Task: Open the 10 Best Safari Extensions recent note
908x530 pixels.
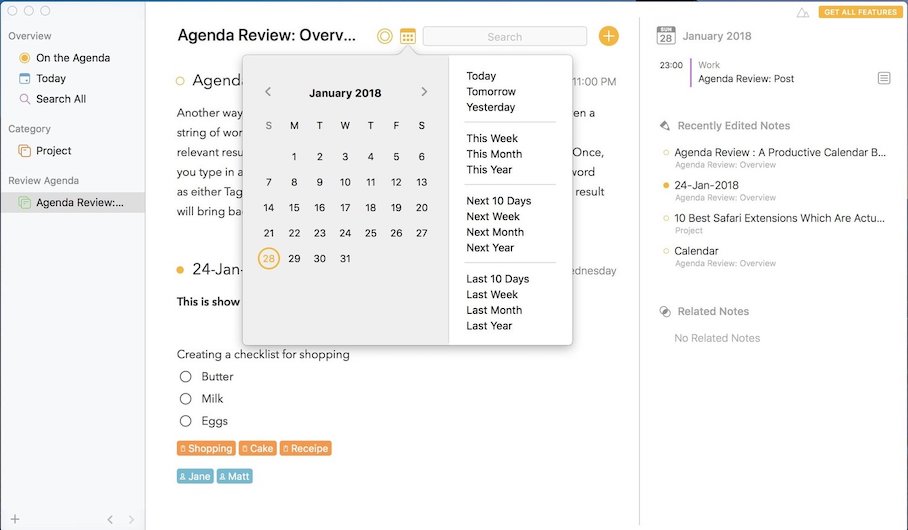Action: 780,218
